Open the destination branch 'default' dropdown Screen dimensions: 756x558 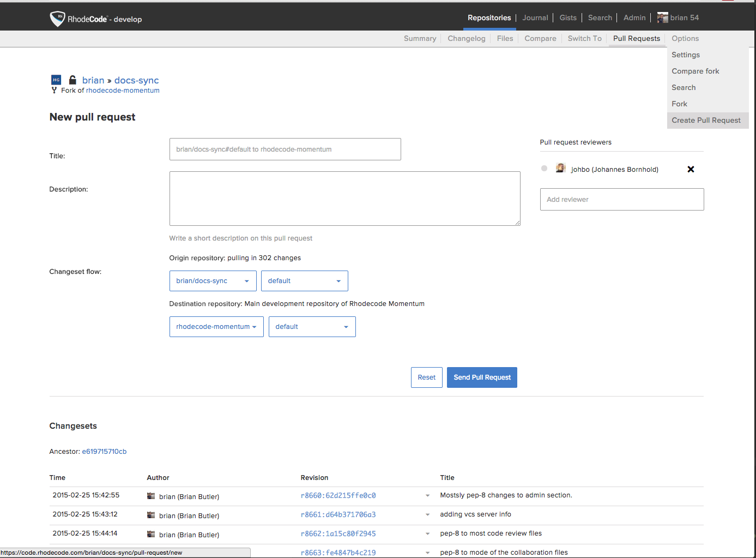[x=312, y=327]
